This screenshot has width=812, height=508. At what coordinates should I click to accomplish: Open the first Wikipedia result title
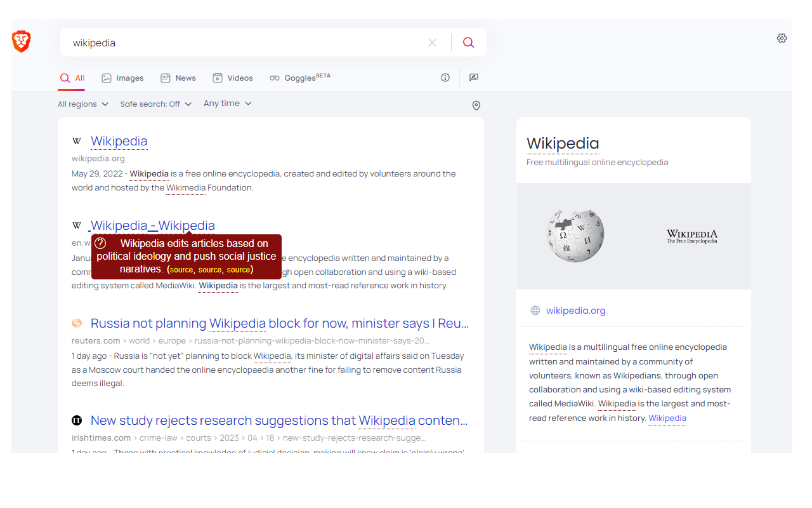[119, 141]
